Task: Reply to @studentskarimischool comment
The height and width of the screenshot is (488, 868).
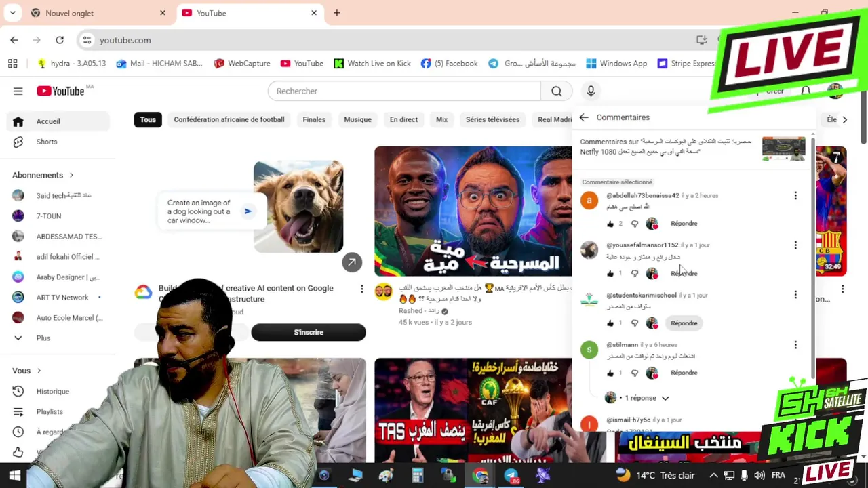Action: 684,323
